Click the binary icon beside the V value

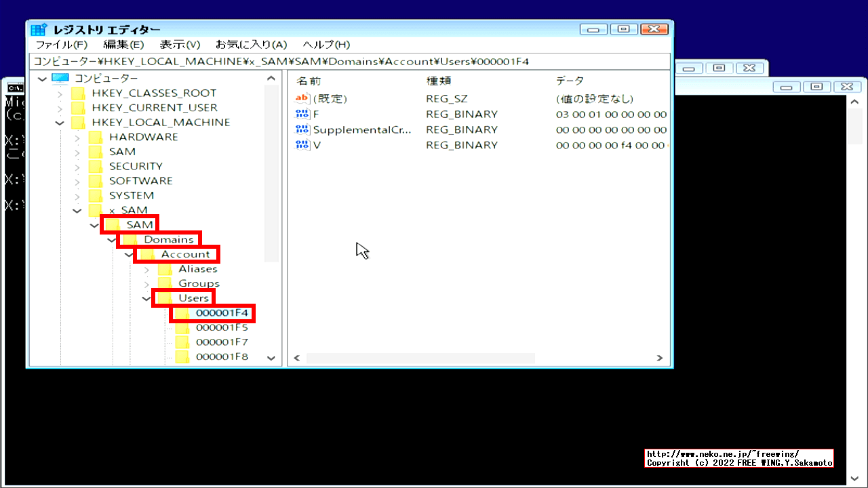click(x=302, y=145)
